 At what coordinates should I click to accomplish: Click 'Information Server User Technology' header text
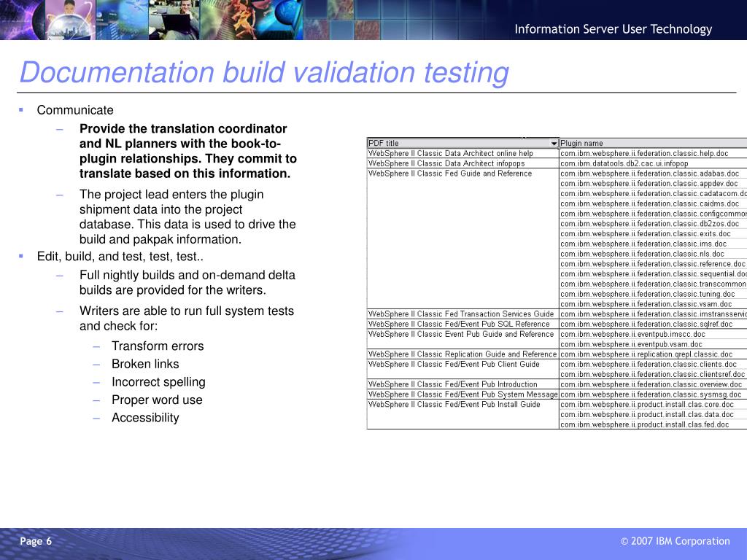613,29
